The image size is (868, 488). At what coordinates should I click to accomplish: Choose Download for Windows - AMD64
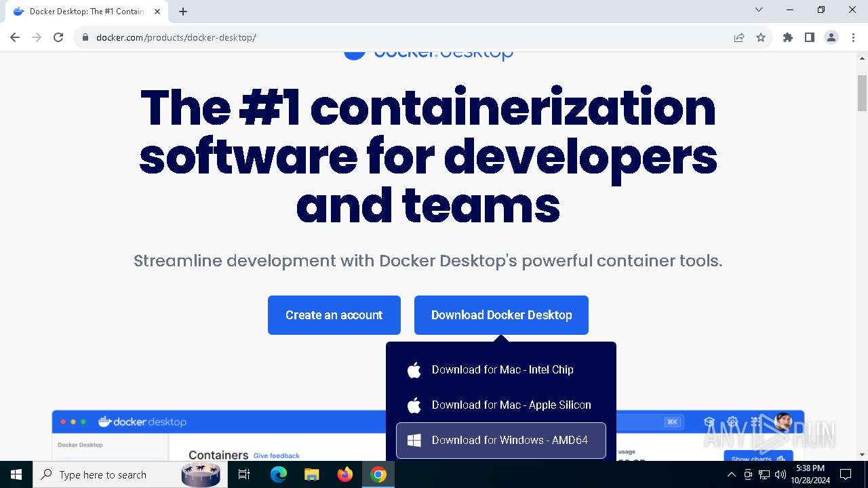(501, 440)
